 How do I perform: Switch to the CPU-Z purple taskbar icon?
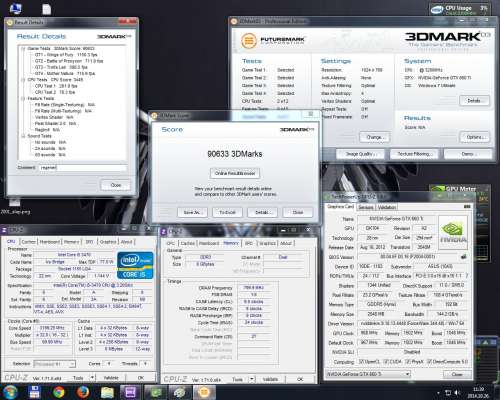(x=131, y=392)
